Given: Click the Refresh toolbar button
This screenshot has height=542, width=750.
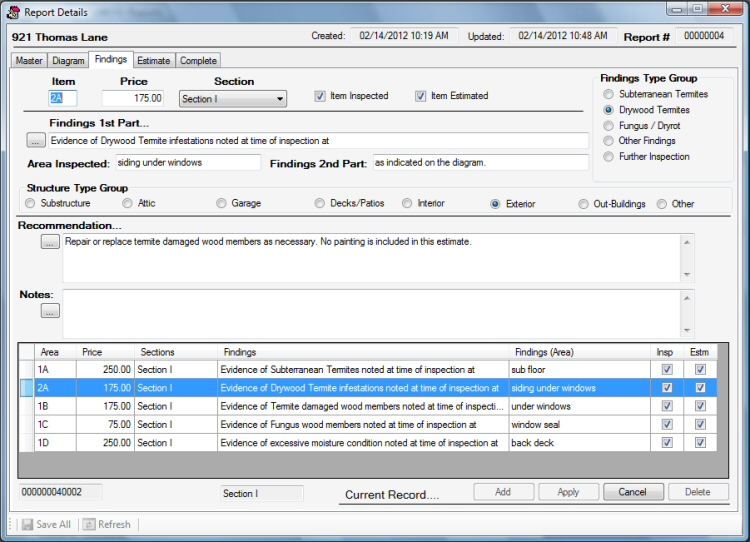Looking at the screenshot, I should click(x=107, y=524).
